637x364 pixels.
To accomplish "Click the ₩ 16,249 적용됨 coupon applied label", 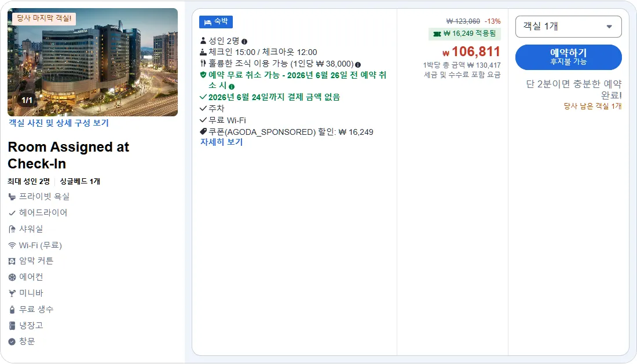I will 464,34.
